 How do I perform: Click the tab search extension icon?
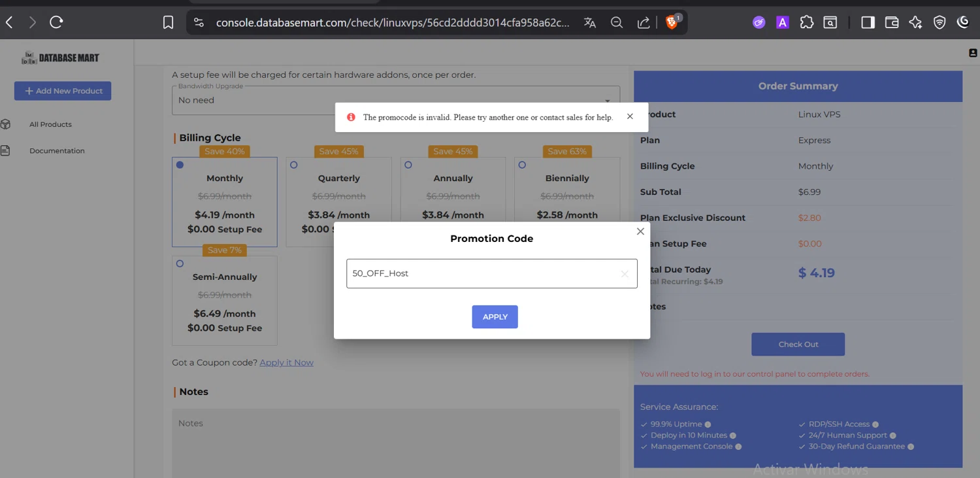(x=830, y=22)
